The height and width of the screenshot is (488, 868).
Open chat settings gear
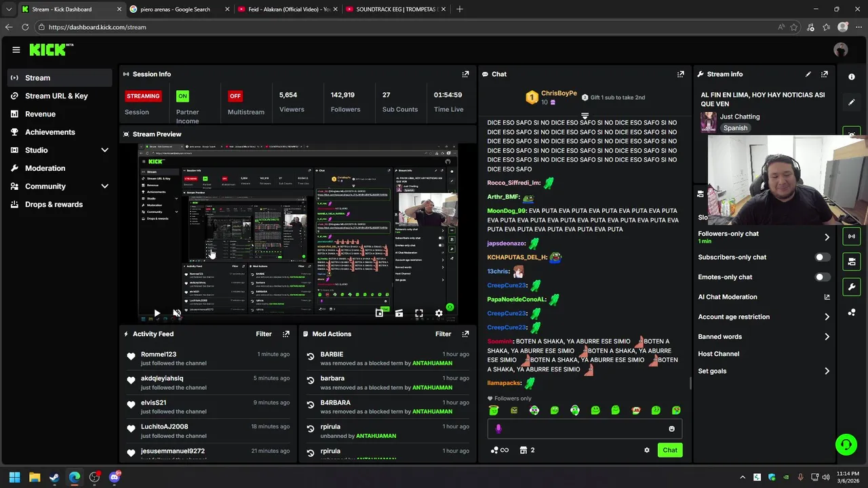646,450
